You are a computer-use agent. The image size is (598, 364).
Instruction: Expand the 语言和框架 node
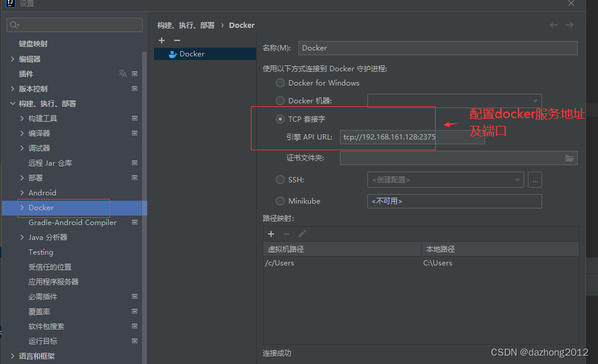tap(12, 356)
